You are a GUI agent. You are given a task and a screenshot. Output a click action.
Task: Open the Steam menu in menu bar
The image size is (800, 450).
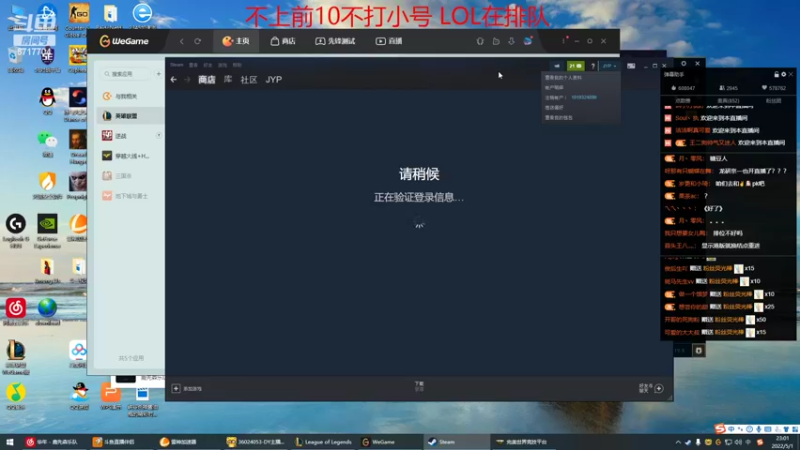pyautogui.click(x=177, y=65)
